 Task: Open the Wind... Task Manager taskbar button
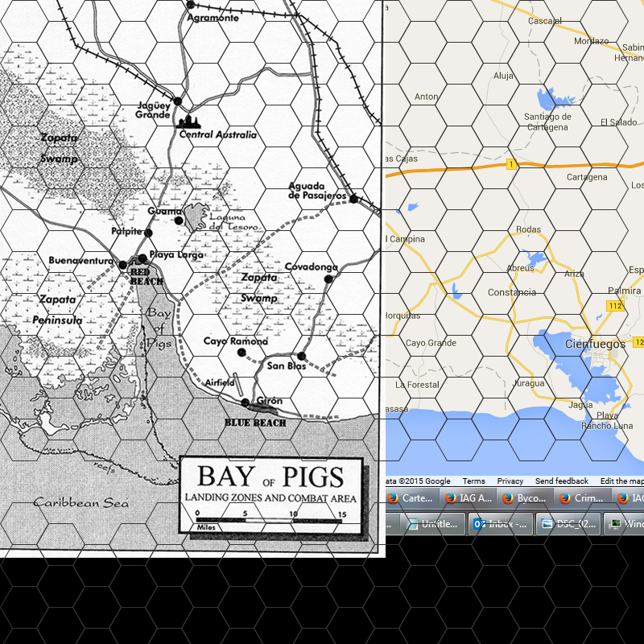point(625,524)
